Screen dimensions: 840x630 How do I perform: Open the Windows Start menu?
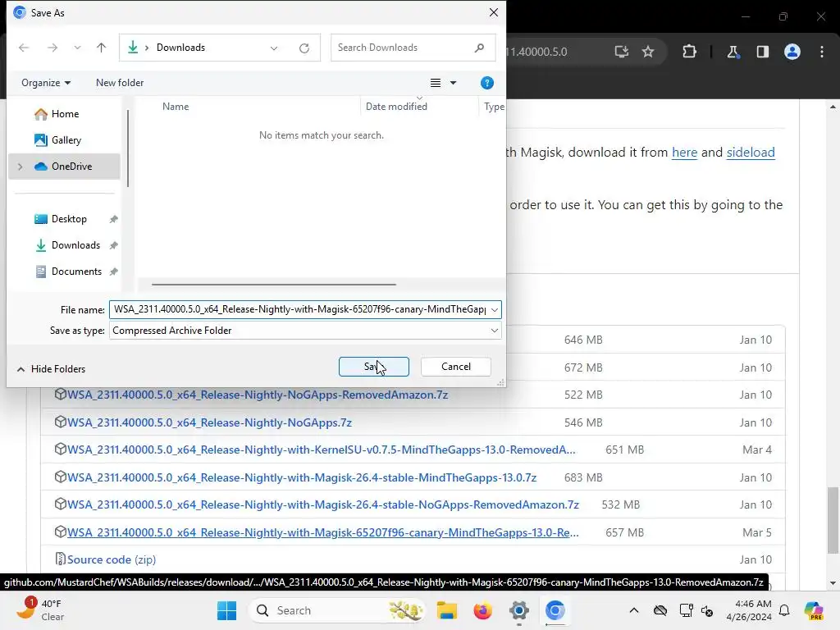coord(226,610)
